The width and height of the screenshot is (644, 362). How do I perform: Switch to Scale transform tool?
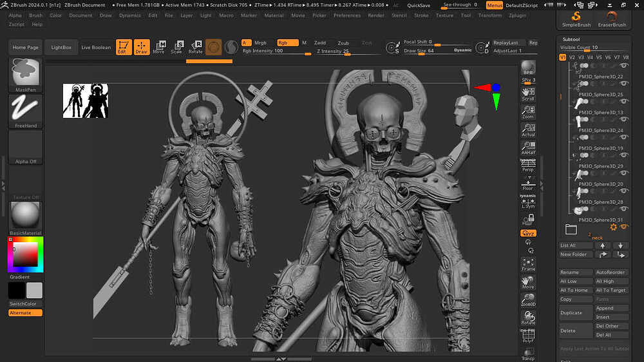click(x=177, y=47)
